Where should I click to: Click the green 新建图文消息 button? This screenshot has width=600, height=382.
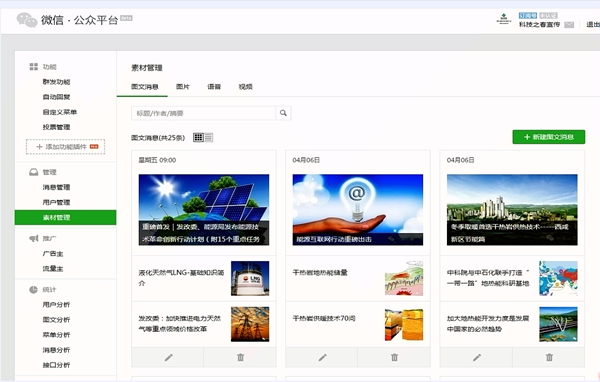[x=549, y=137]
